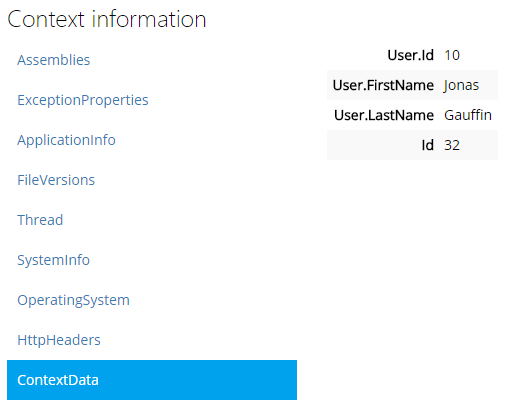The height and width of the screenshot is (417, 509).
Task: Click the User.LastName property label
Action: click(384, 115)
